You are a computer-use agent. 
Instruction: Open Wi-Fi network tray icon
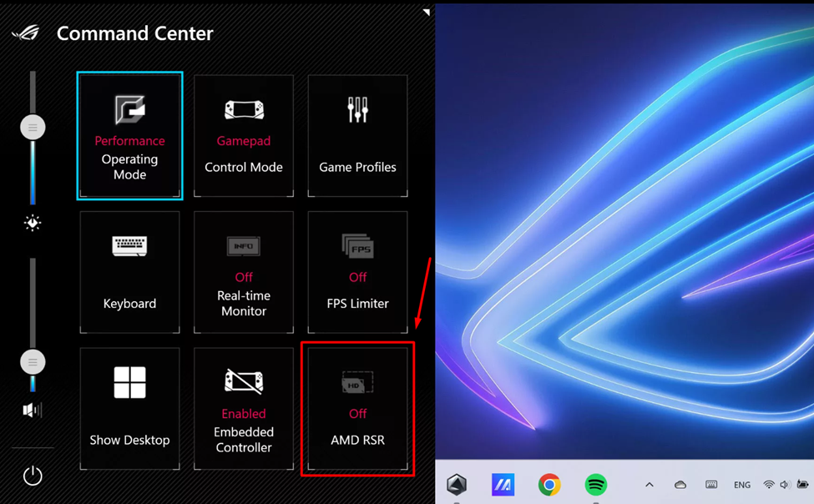click(x=769, y=485)
